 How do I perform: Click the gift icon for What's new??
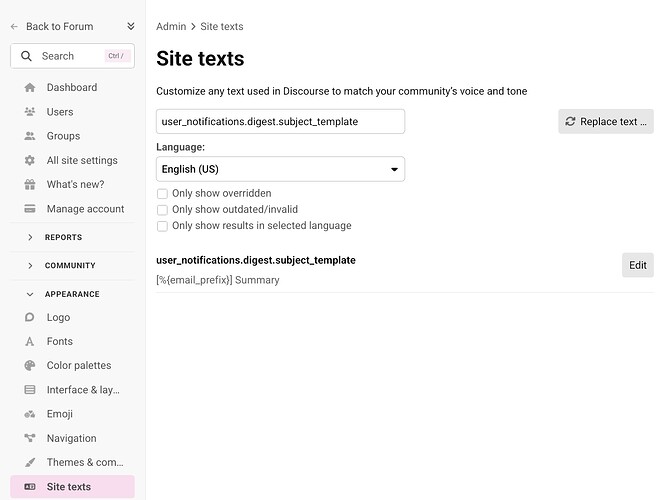(x=30, y=185)
